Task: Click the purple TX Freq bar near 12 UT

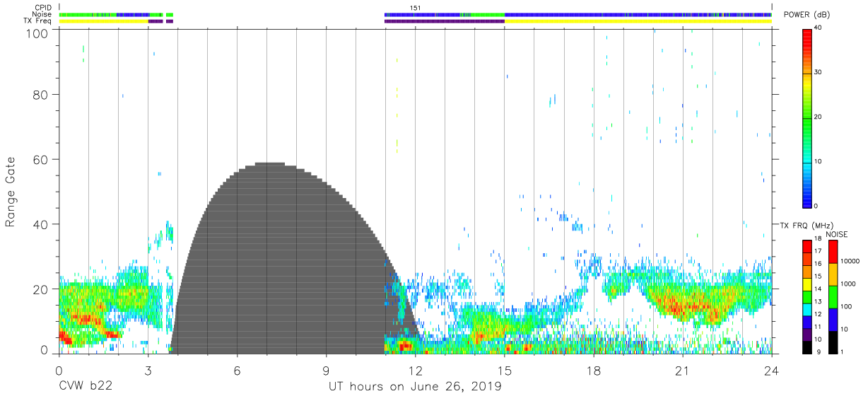Action: 444,21
